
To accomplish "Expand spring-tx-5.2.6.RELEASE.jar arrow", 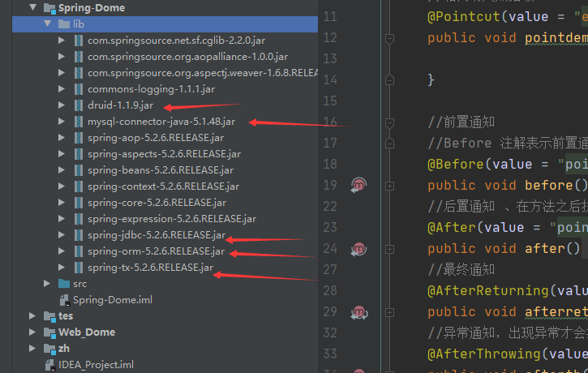I will (62, 268).
